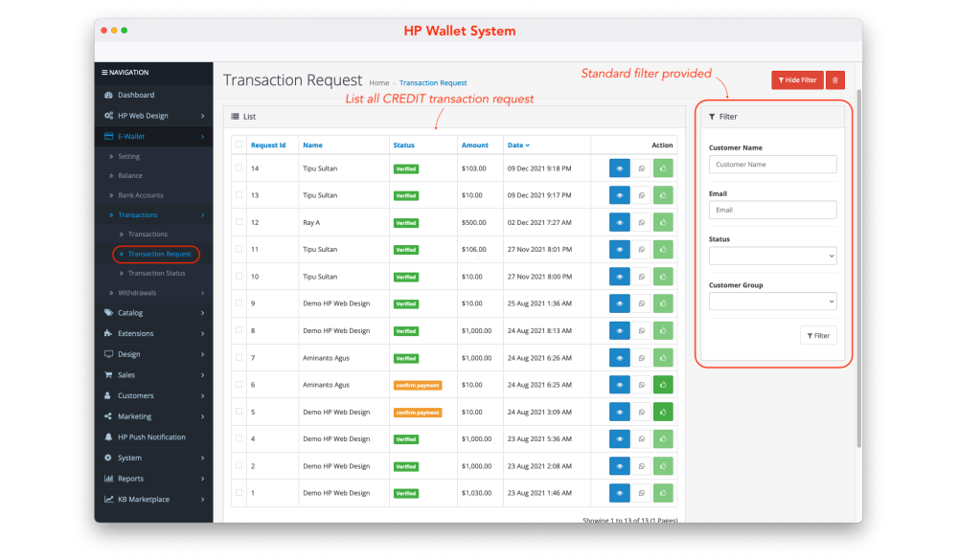Click the red trash delete button
958x560 pixels.
[835, 80]
